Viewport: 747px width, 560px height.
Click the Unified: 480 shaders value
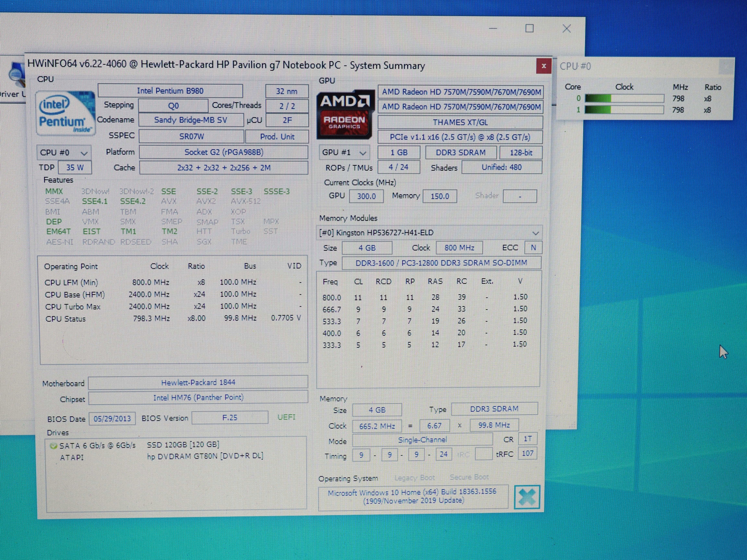(502, 167)
